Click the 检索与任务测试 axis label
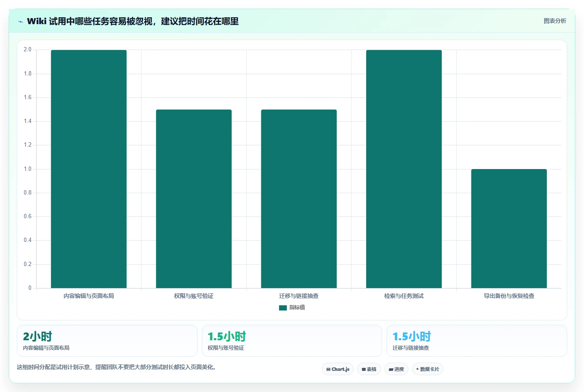The image size is (584, 392). tap(404, 296)
